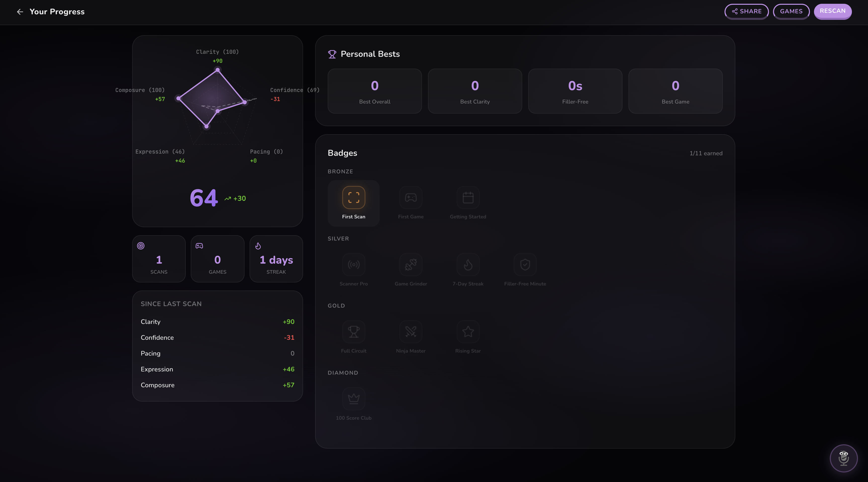Click the Ninja Master crossed swords badge
Image resolution: width=868 pixels, height=482 pixels.
[x=410, y=332]
